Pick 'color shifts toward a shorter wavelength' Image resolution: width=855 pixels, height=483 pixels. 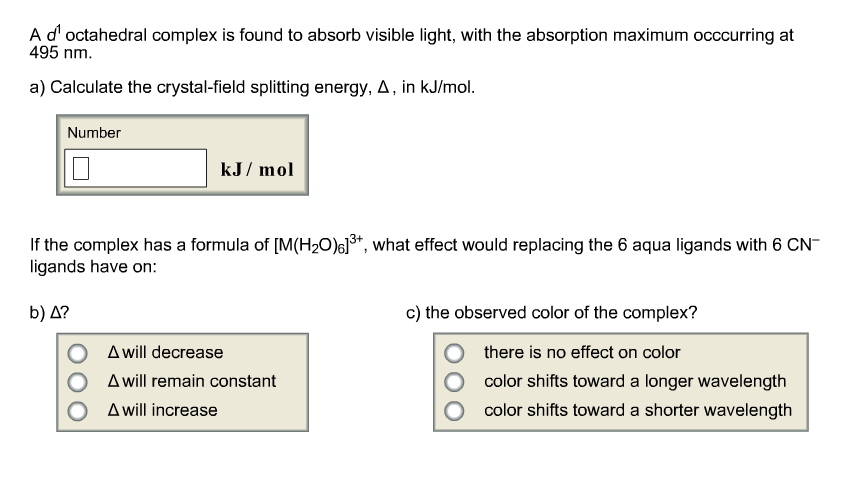click(456, 411)
